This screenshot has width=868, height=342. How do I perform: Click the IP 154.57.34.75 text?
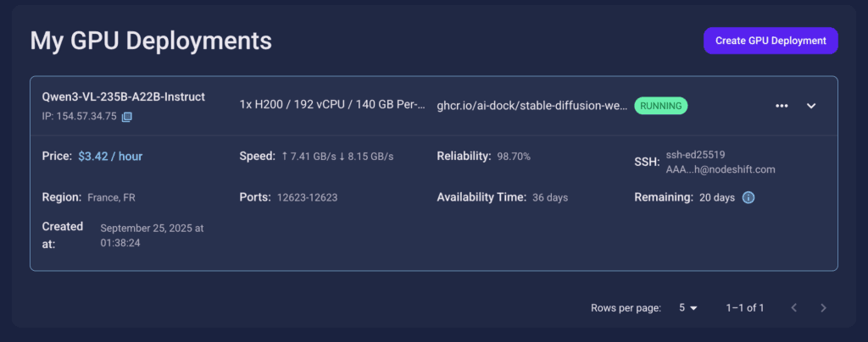tap(80, 117)
